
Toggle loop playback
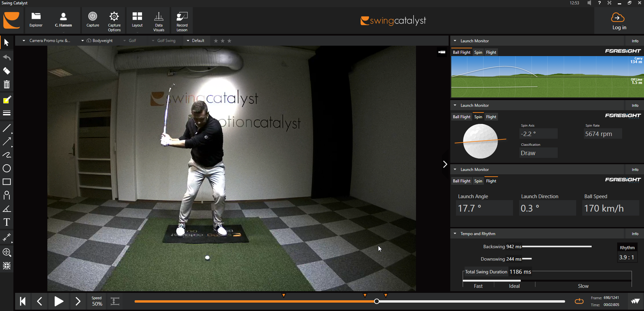pos(579,301)
